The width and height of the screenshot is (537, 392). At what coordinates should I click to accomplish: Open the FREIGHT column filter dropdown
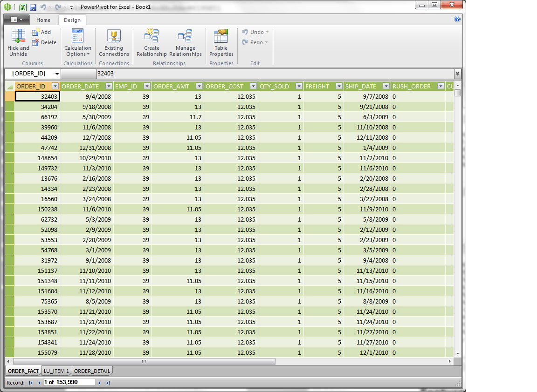[339, 86]
